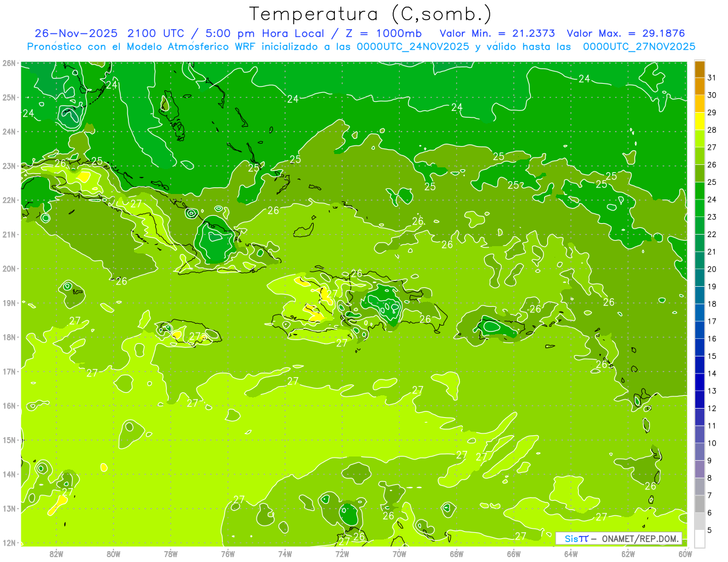This screenshot has width=728, height=562.
Task: Pick the dark blue legend swatch between 13 and 14
Action: 699,382
